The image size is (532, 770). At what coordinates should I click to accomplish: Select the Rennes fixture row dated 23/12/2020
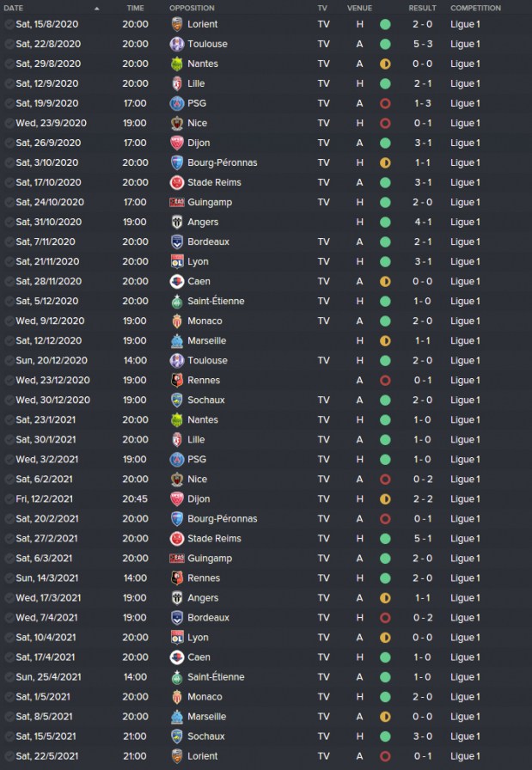pos(258,380)
